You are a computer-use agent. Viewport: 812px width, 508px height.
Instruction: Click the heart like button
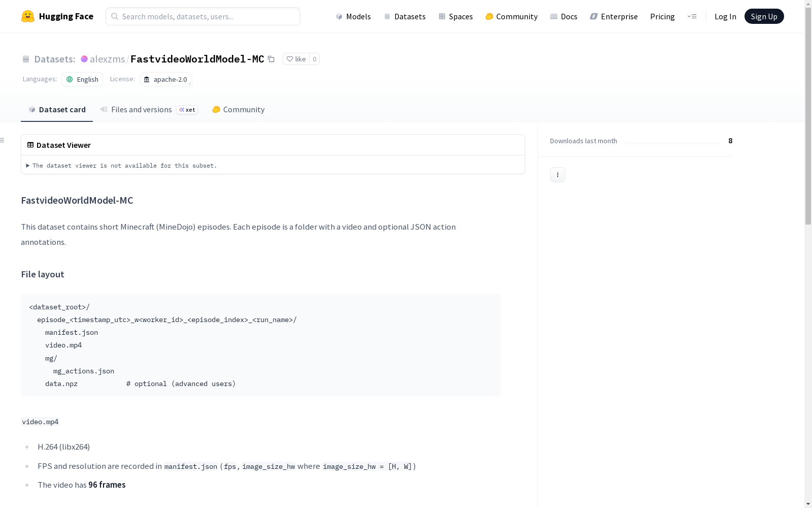click(296, 59)
